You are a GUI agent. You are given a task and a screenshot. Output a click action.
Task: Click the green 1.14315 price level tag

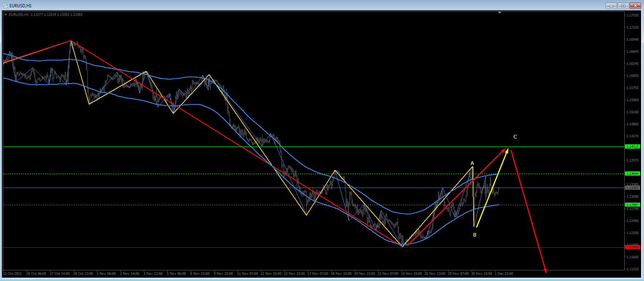click(632, 147)
